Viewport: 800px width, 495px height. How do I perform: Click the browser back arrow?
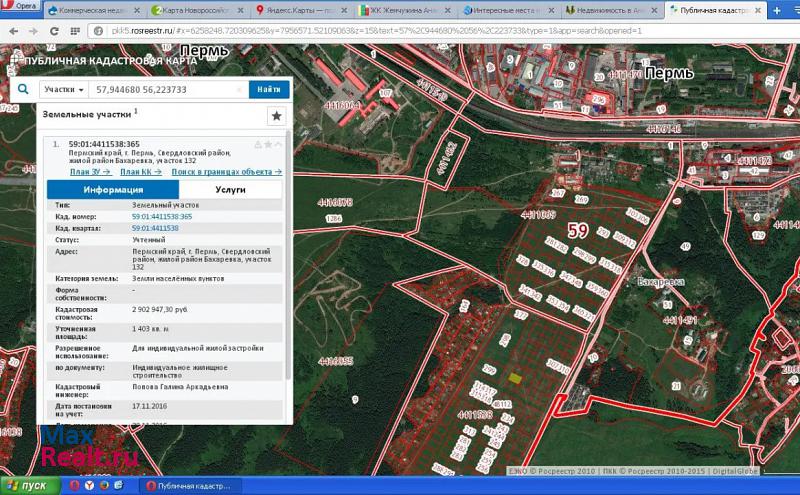(12, 31)
